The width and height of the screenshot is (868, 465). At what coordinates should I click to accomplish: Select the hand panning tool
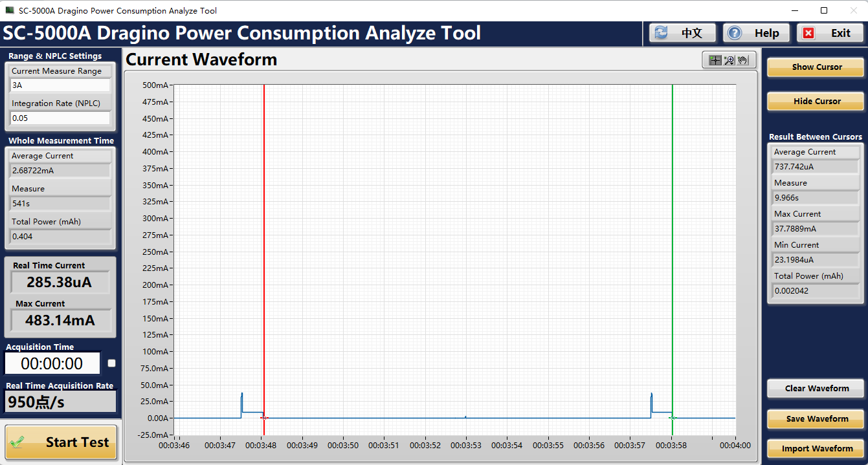pyautogui.click(x=742, y=60)
